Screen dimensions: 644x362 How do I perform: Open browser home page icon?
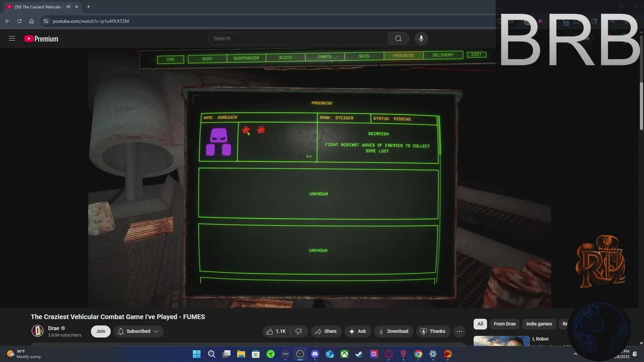[31, 21]
